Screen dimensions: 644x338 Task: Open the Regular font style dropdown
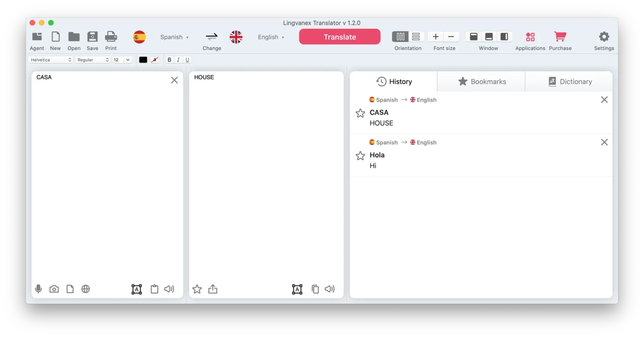[93, 60]
